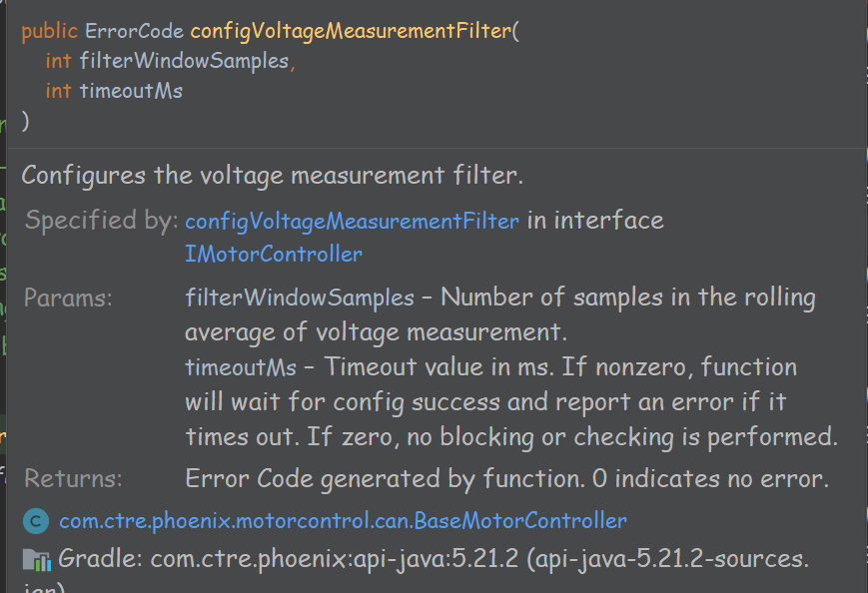
Task: Click the configVoltageMeasurementFilter method name in the signature
Action: (x=351, y=31)
